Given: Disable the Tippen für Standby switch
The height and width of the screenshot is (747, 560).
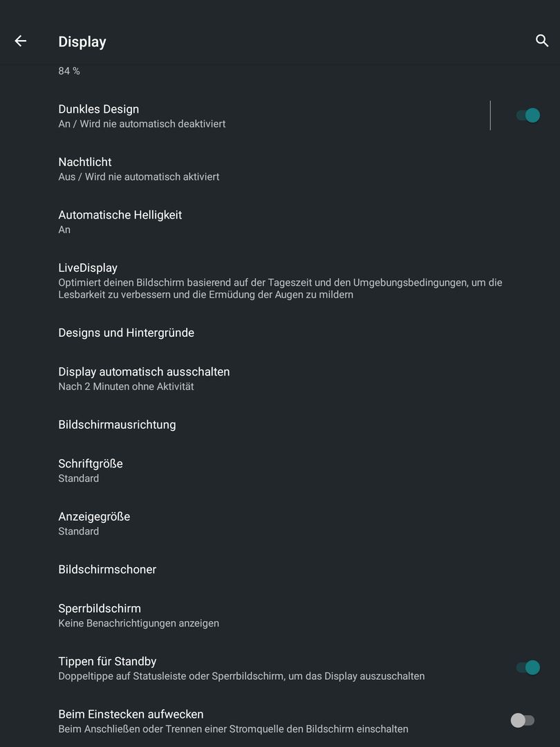Looking at the screenshot, I should point(528,667).
